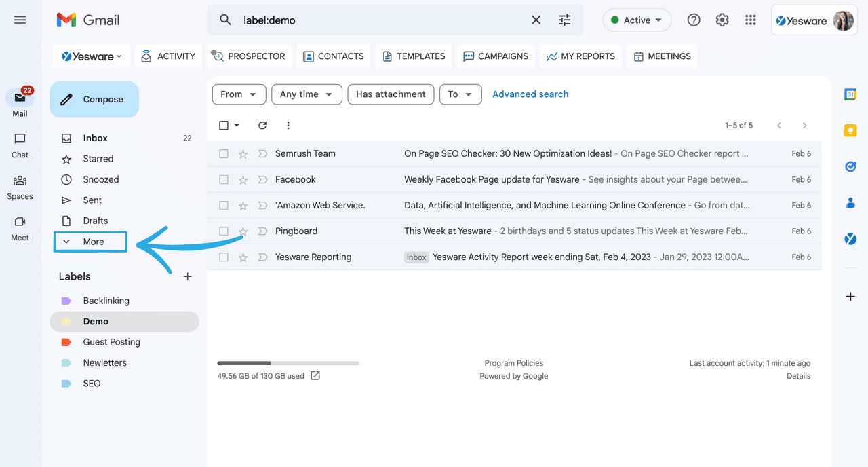The height and width of the screenshot is (467, 868).
Task: Switch to the Yesware Templates tab
Action: tap(414, 56)
